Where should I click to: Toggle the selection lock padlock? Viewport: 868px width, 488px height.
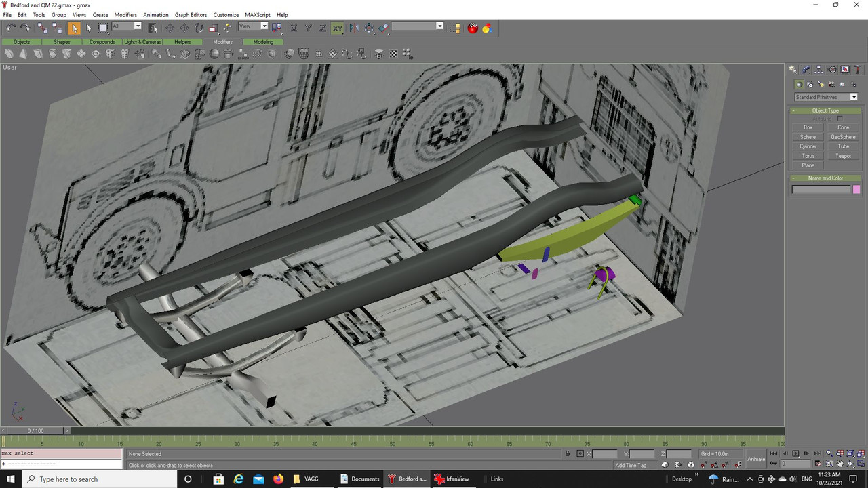(568, 454)
